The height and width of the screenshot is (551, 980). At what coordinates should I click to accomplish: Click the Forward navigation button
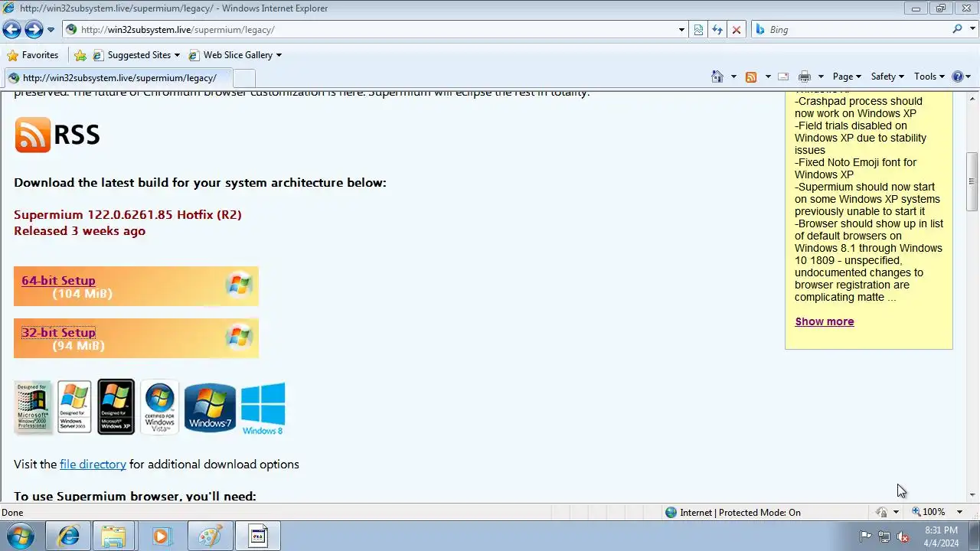click(x=34, y=30)
